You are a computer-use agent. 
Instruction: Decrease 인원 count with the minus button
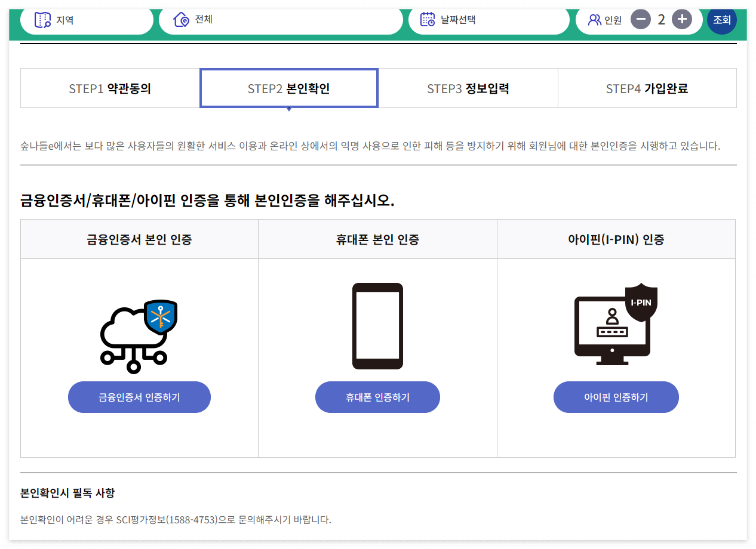click(640, 19)
